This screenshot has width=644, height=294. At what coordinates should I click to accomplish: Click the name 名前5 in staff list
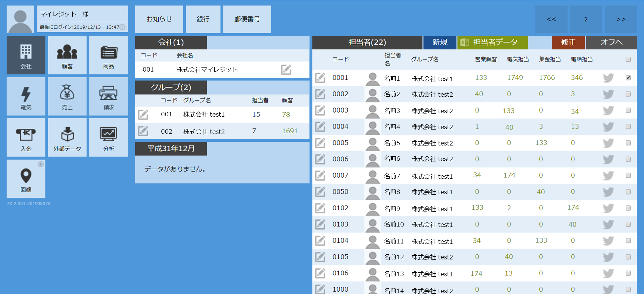point(392,143)
